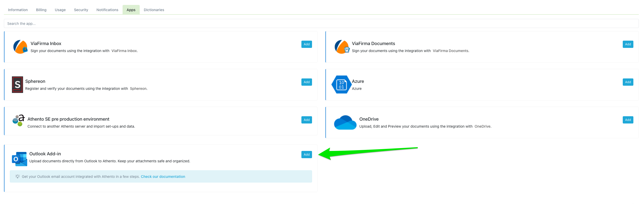The height and width of the screenshot is (204, 644).
Task: Click 'Upload, Edit and Preview your documents' description
Action: click(x=425, y=126)
